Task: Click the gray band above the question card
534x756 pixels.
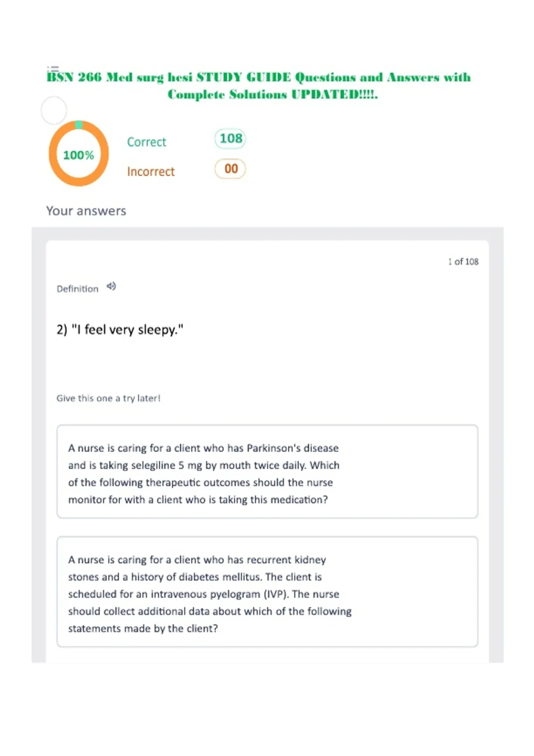Action: [267, 234]
